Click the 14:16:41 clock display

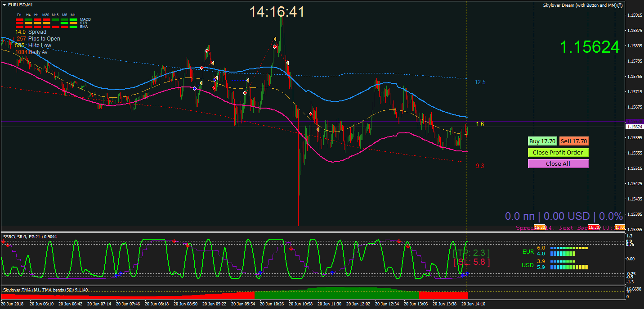click(277, 12)
